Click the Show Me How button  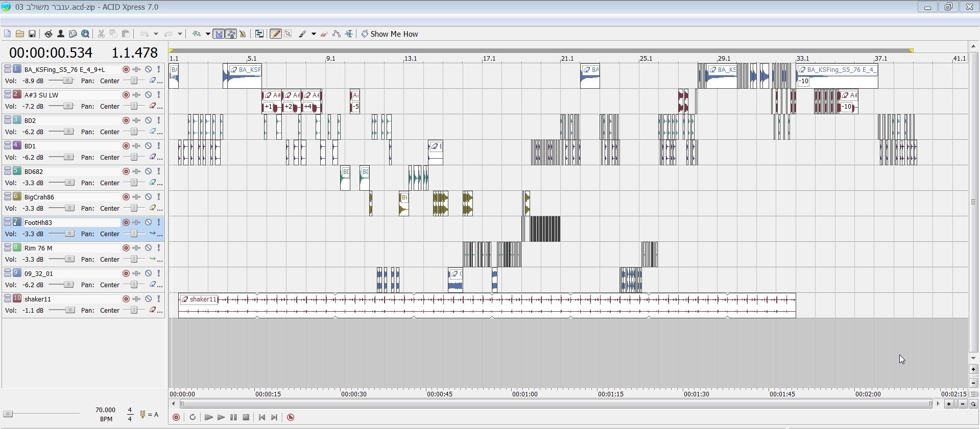point(389,34)
